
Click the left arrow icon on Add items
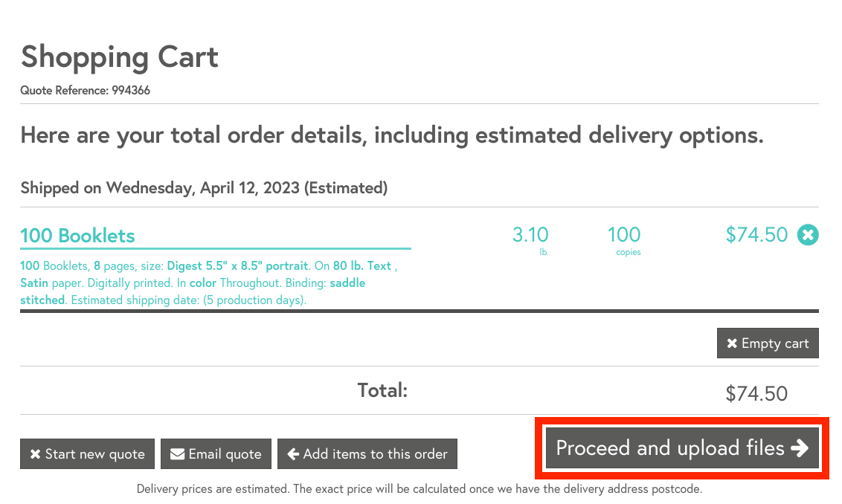point(293,454)
